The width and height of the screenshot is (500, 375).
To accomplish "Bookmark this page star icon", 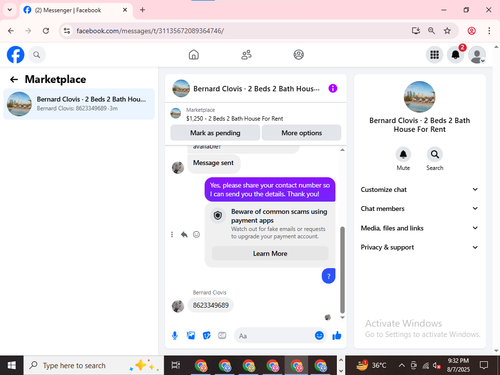I will 447,31.
